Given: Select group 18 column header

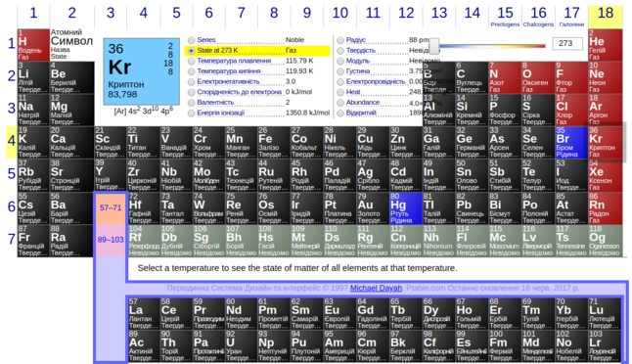Looking at the screenshot, I should (x=605, y=17).
